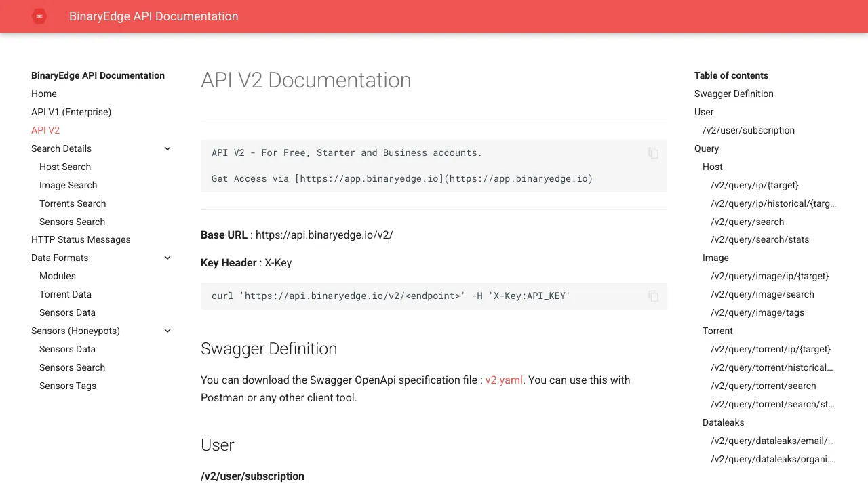The height and width of the screenshot is (488, 868).
Task: Click the /v2/user/subscription heading in main content
Action: 252,476
